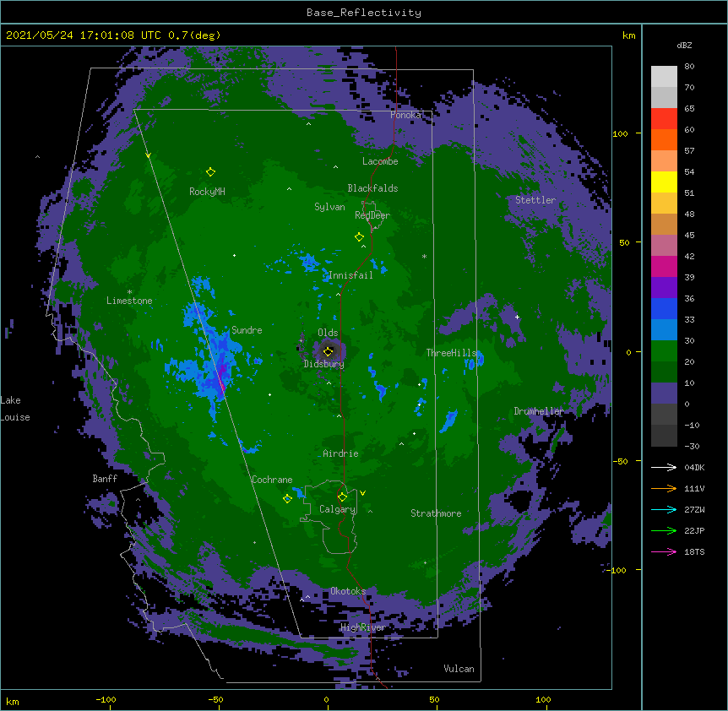728x711 pixels.
Task: Click the Ponoka label
Action: coord(405,115)
